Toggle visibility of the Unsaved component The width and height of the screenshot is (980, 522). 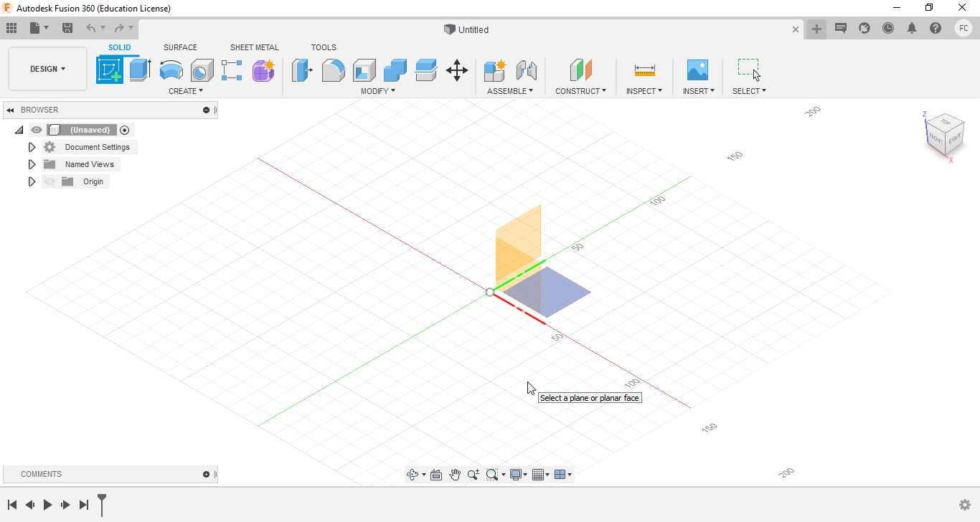pyautogui.click(x=37, y=130)
